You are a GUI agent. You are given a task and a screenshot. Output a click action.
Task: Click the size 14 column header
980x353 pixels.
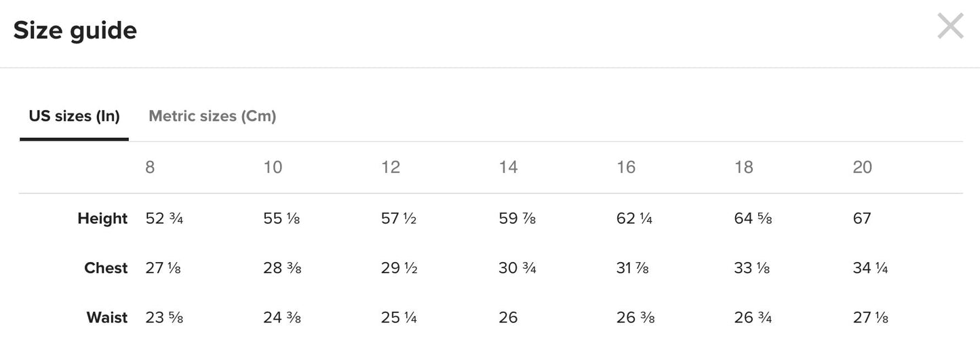point(508,168)
